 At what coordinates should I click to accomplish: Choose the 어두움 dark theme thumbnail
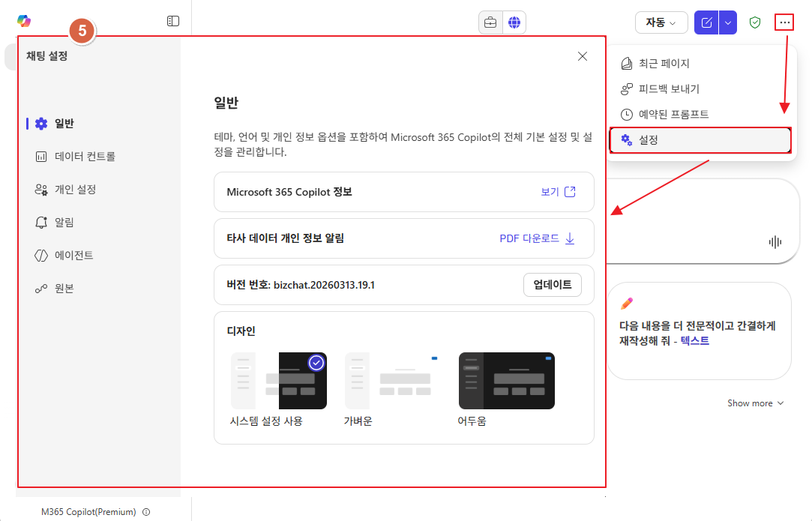click(506, 381)
